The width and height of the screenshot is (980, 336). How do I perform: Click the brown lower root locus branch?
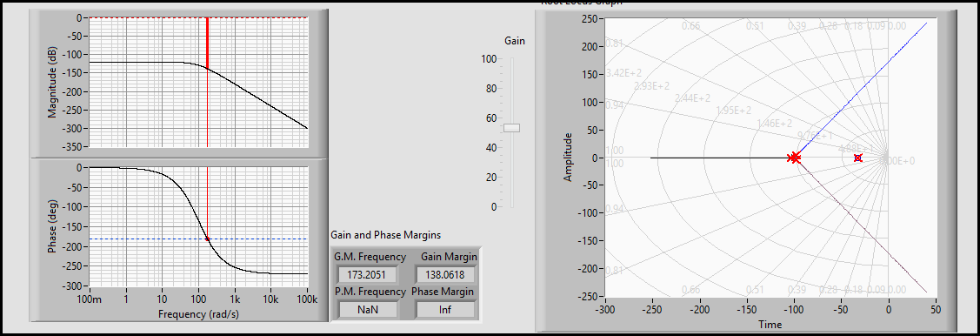[x=863, y=226]
